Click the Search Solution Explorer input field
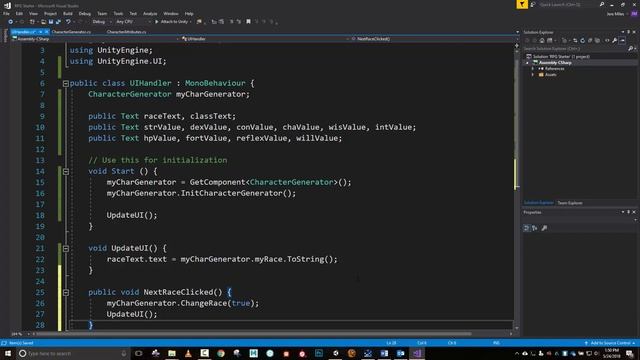The image size is (640, 360). (575, 49)
